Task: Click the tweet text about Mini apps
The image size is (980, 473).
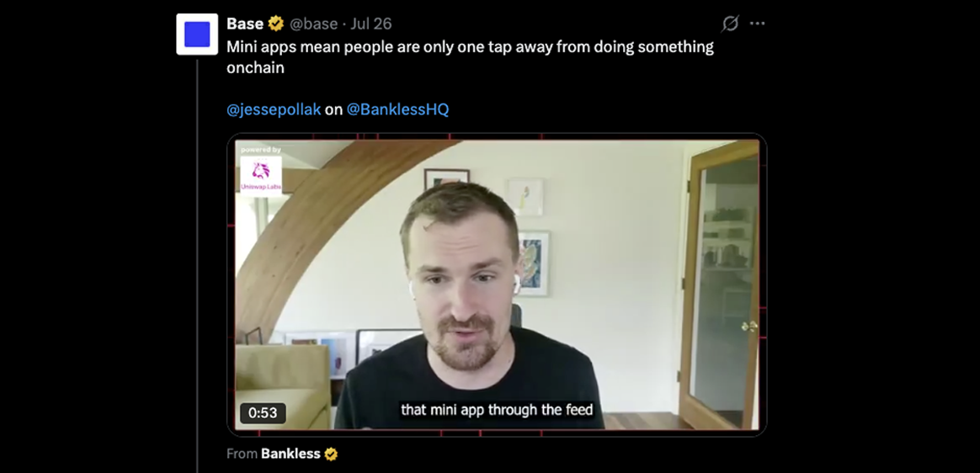Action: point(470,57)
